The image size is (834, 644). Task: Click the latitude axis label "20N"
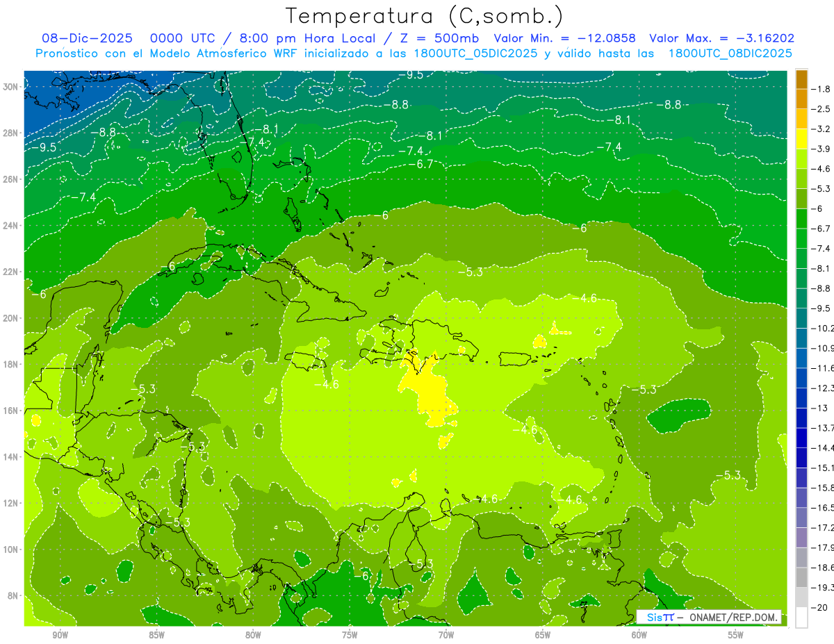point(10,318)
